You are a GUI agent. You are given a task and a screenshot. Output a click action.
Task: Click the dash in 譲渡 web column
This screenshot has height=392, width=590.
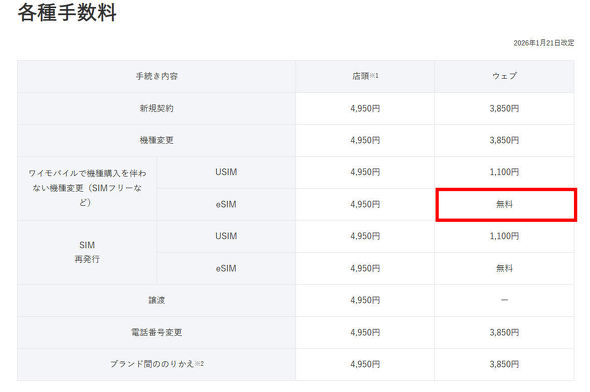click(504, 300)
